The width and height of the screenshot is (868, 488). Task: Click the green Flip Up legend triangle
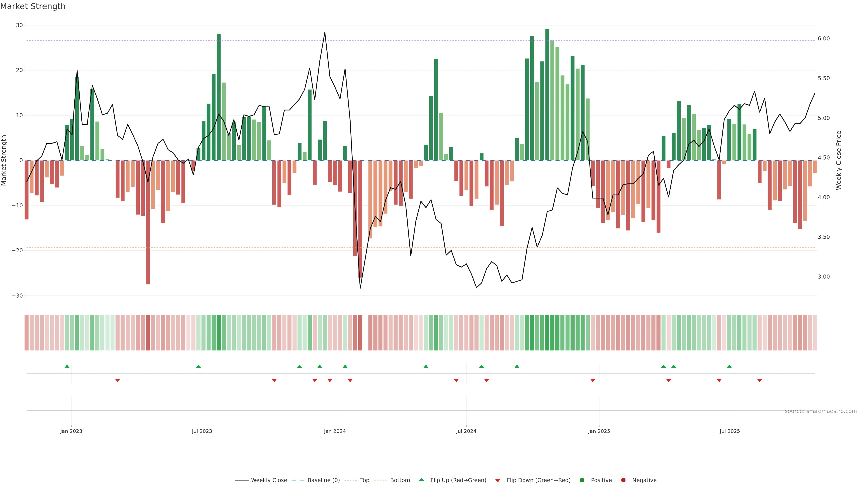(421, 480)
